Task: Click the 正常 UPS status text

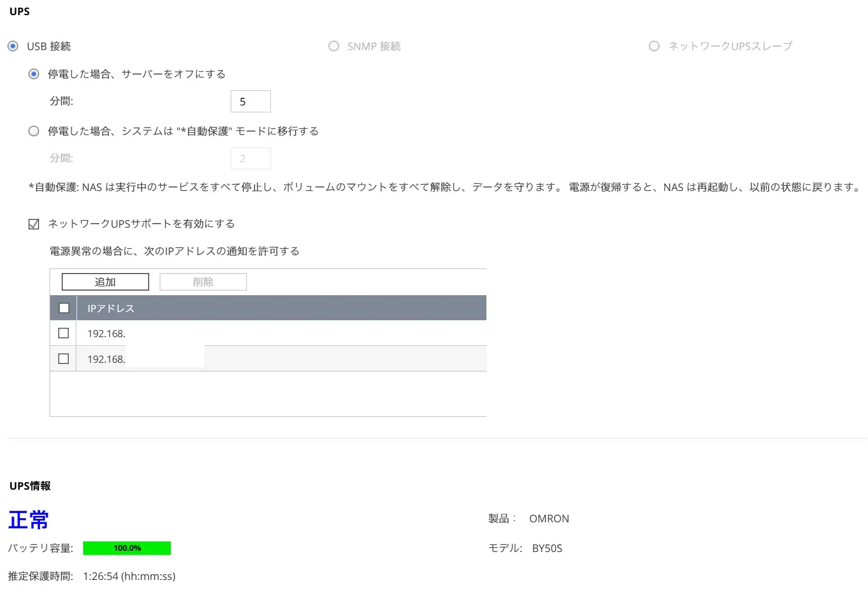Action: [27, 519]
